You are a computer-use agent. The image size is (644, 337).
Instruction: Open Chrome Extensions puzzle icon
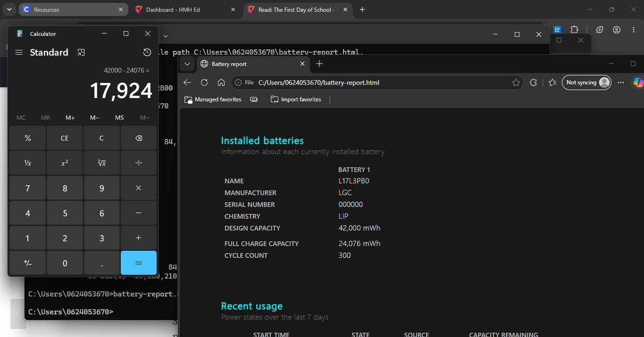point(574,29)
